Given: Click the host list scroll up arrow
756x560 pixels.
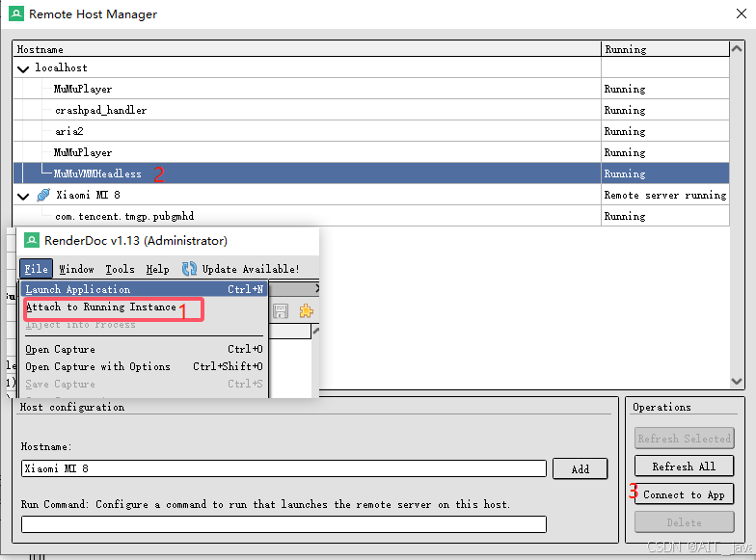Looking at the screenshot, I should tap(737, 48).
